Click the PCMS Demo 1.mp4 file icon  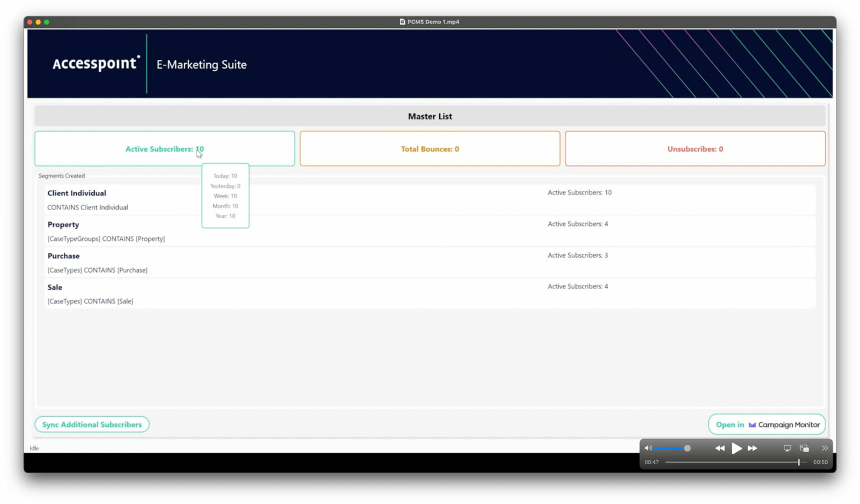point(402,22)
